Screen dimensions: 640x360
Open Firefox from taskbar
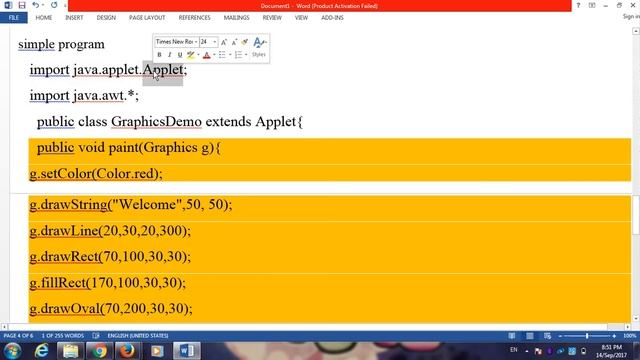[127, 351]
